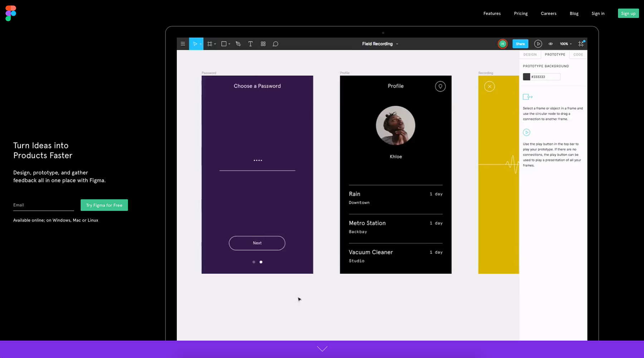Click the Khloe name text

pyautogui.click(x=396, y=156)
